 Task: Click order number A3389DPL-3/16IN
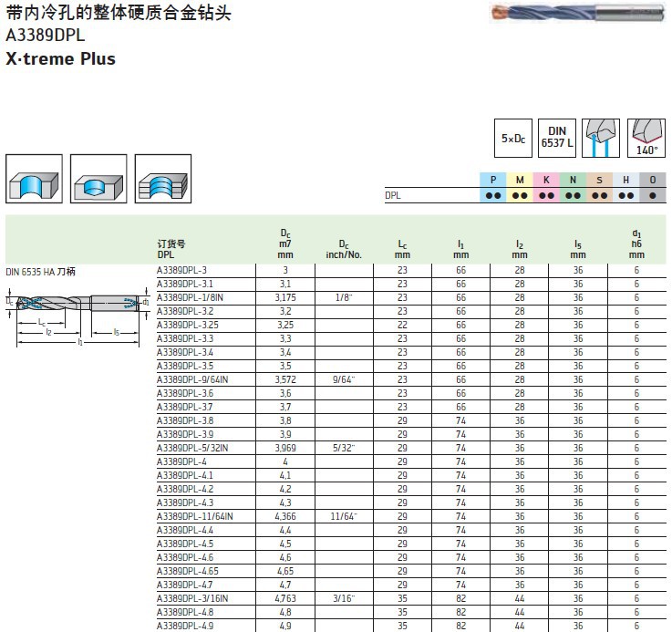click(x=192, y=598)
